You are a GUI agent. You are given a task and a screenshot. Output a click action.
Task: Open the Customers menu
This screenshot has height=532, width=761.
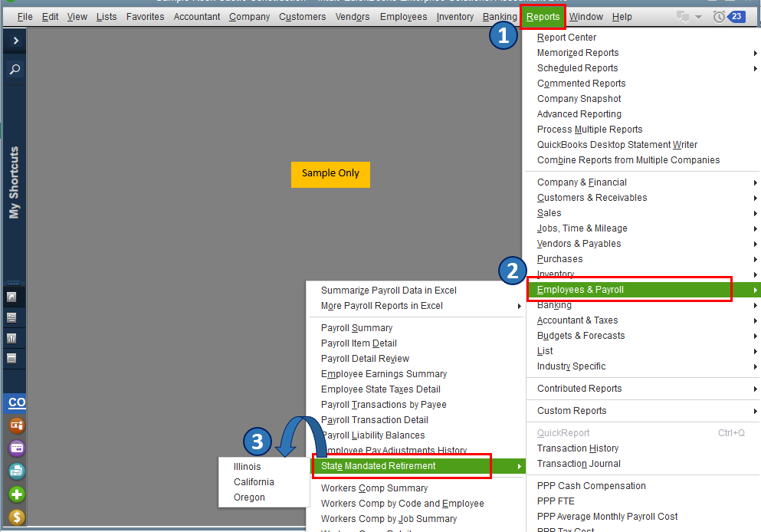[x=303, y=17]
